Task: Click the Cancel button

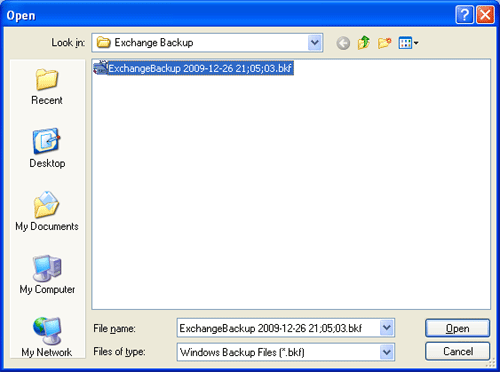Action: click(457, 351)
